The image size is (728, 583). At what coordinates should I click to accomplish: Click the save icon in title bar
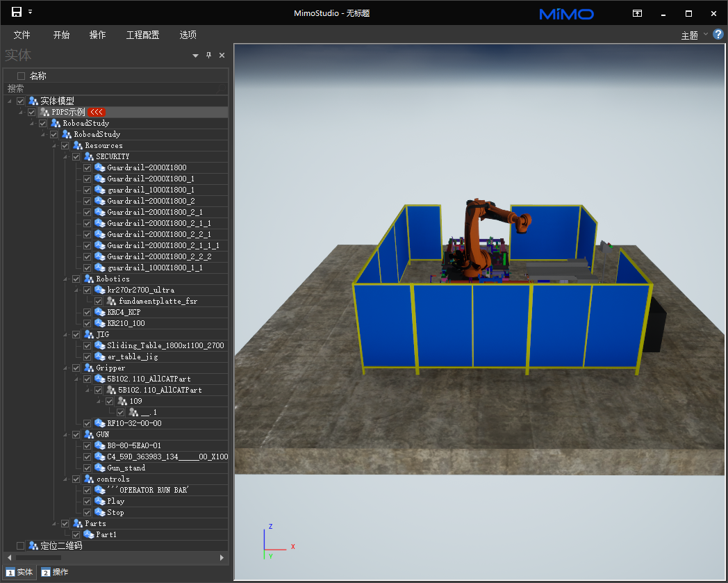17,12
